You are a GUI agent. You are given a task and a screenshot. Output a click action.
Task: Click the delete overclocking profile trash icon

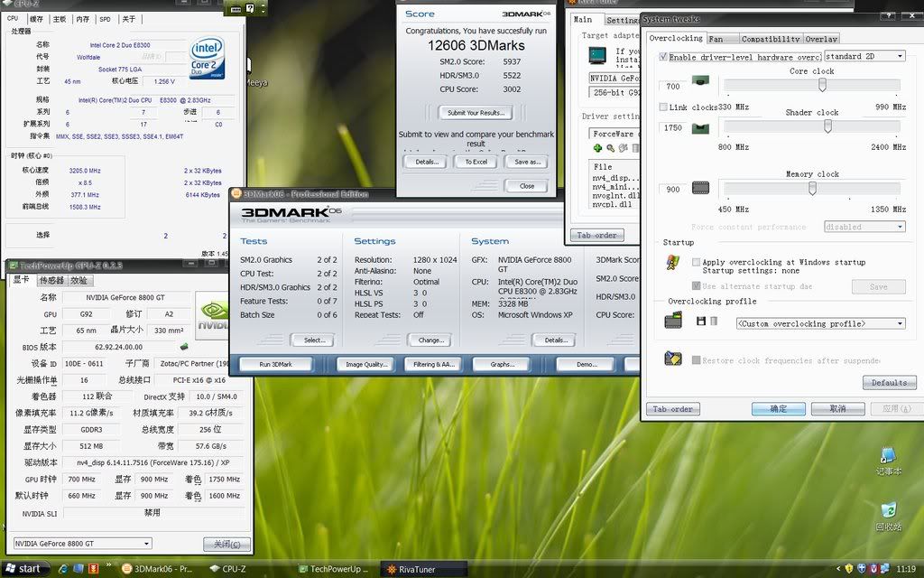(714, 321)
